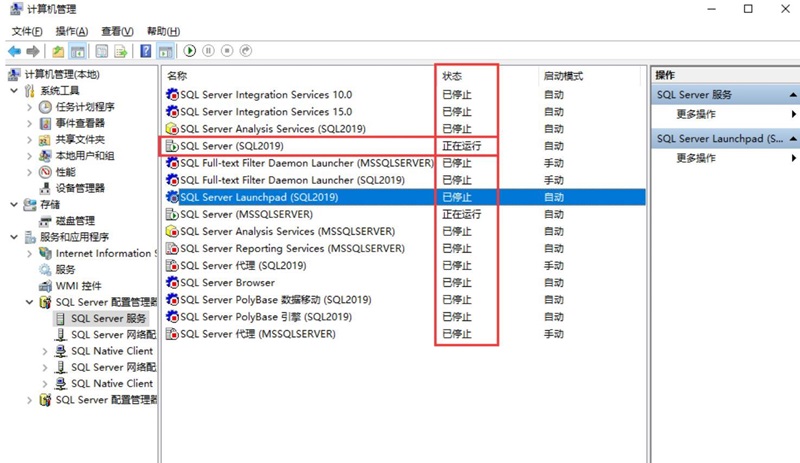Screen dimensions: 800x463
Task: Open the 帮助(H) menu
Action: (x=163, y=32)
